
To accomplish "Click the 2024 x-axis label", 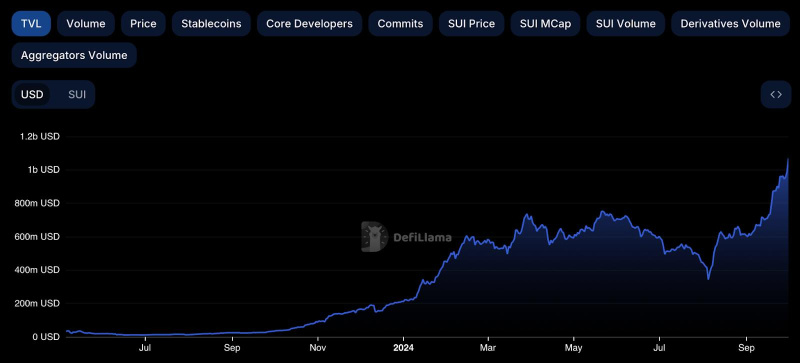I will point(403,348).
